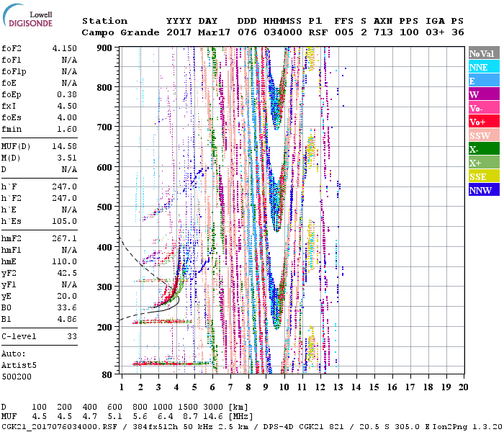Click the Campo Grande station name
The width and height of the screenshot is (504, 432).
[x=120, y=32]
